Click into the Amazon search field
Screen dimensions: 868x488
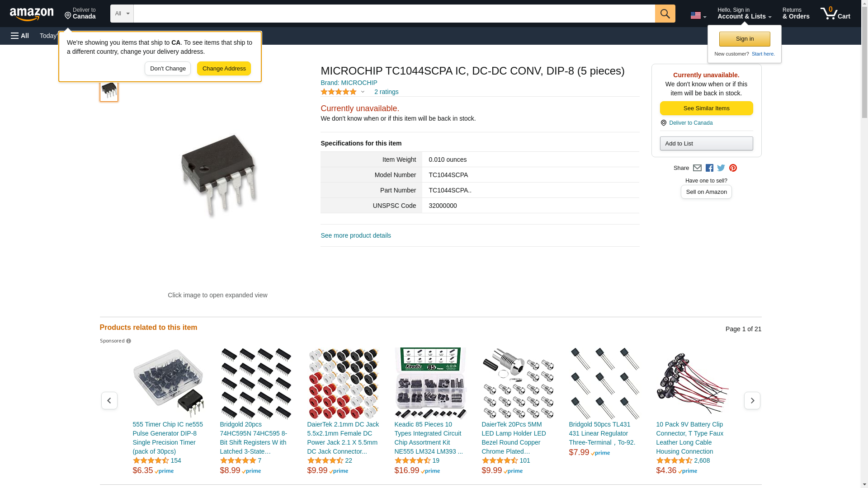pyautogui.click(x=394, y=14)
